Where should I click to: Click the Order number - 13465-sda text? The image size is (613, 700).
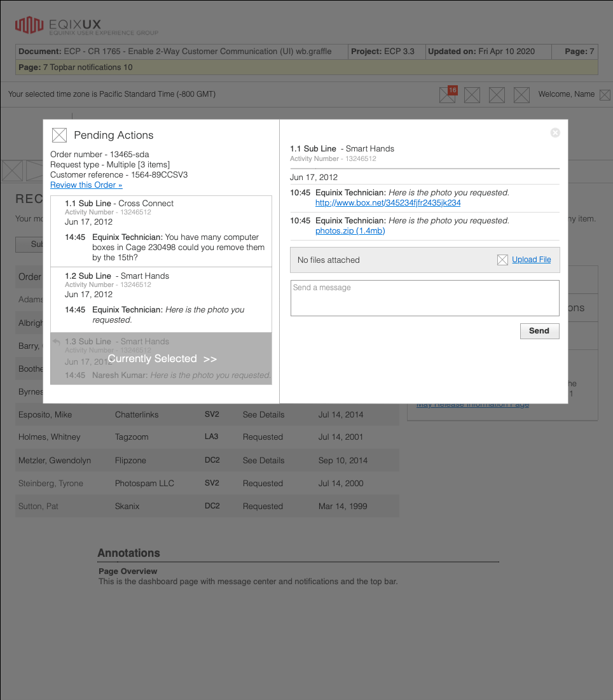(99, 154)
